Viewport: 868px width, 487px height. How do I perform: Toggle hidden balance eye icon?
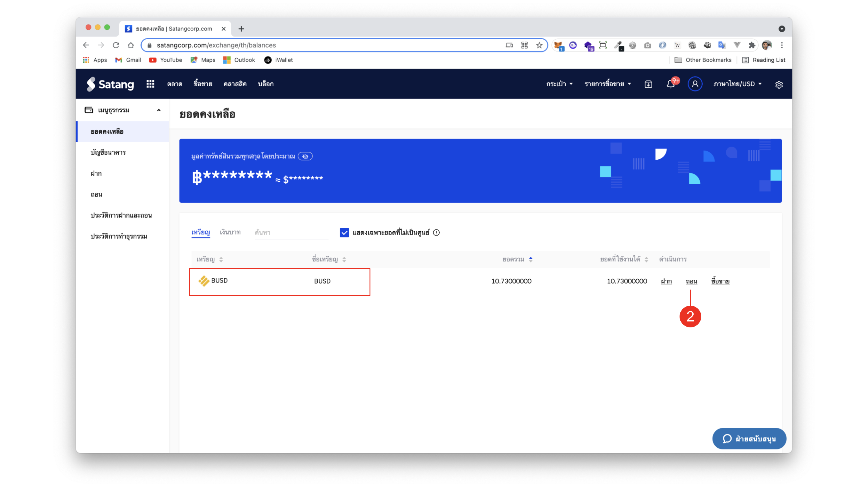(305, 156)
